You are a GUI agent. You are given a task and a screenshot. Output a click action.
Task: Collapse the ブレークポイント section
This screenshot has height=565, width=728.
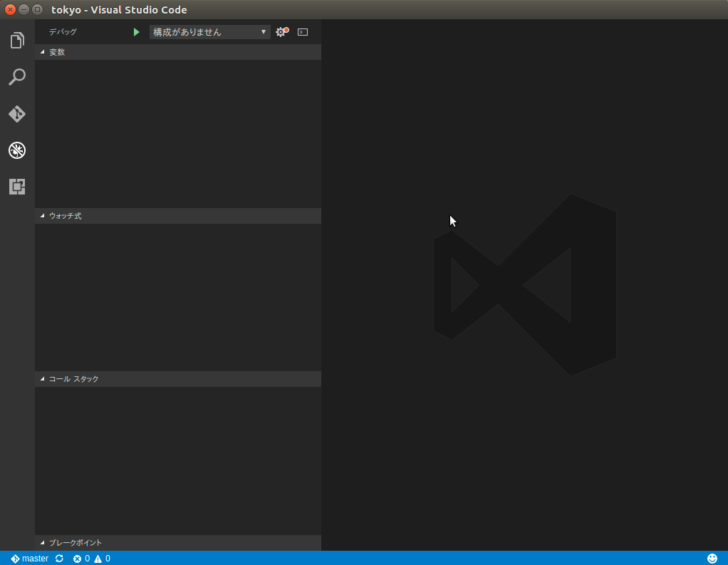point(178,543)
